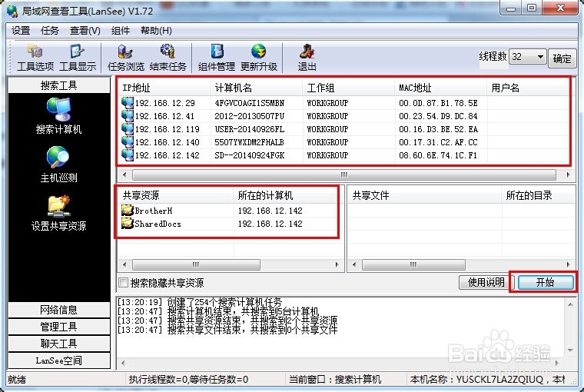Select computer name 4FGVCOAGI1S5MBN
The height and width of the screenshot is (392, 584).
(250, 103)
